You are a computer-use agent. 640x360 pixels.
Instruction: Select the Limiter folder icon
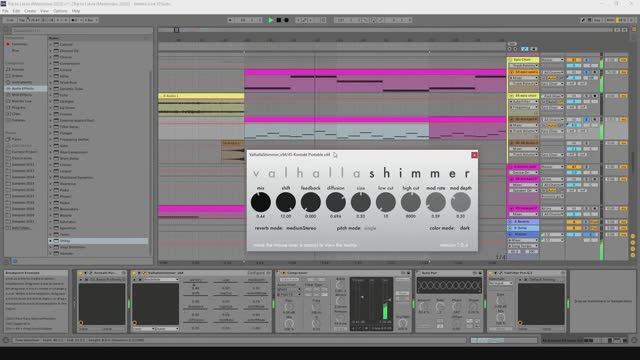[56, 164]
